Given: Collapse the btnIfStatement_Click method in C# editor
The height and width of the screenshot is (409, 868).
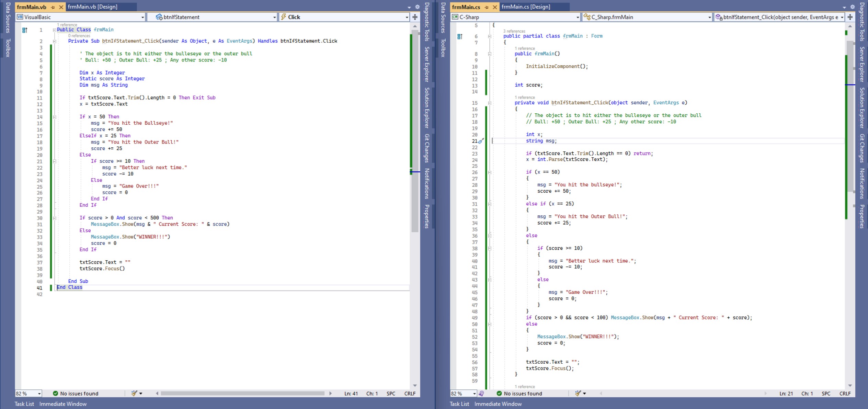Looking at the screenshot, I should click(x=490, y=103).
